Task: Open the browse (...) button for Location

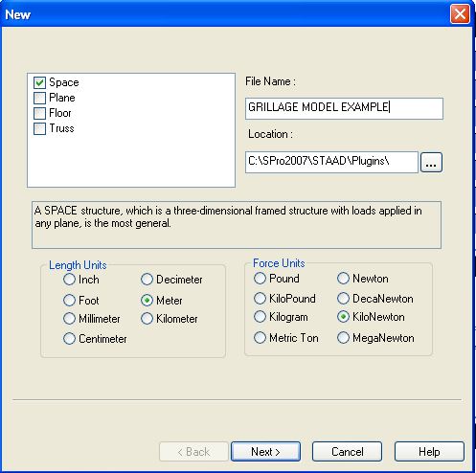Action: click(431, 163)
